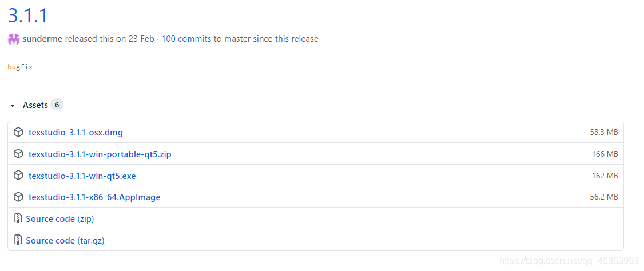Download texstudio-3.1.1-win-qt5.exe installer

[x=82, y=176]
